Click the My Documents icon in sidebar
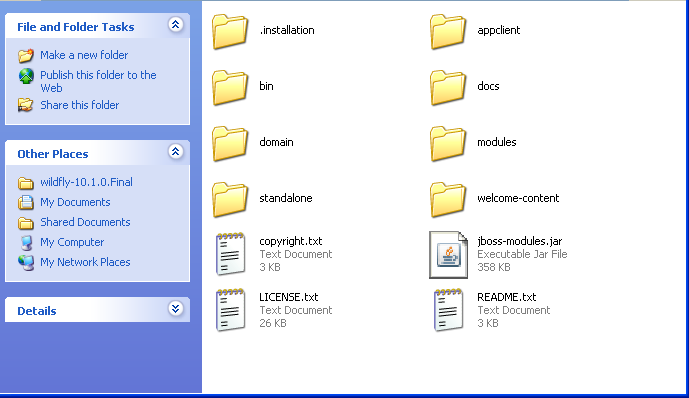The height and width of the screenshot is (398, 689). coord(25,202)
